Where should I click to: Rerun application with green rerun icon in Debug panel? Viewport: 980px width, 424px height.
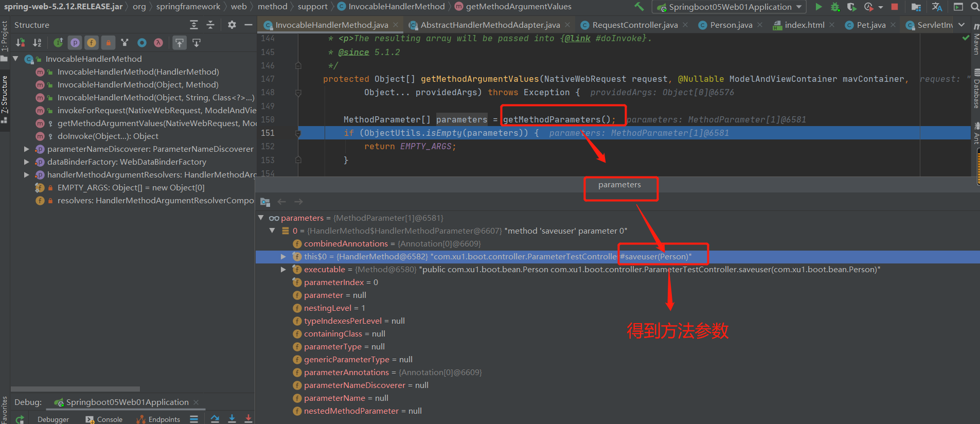[x=20, y=419]
